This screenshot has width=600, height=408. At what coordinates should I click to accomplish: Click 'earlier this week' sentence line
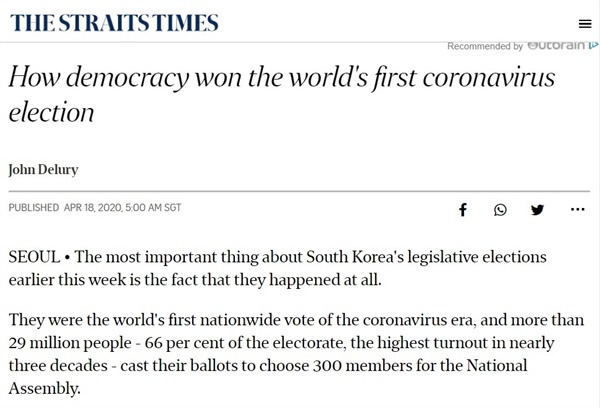coord(195,280)
